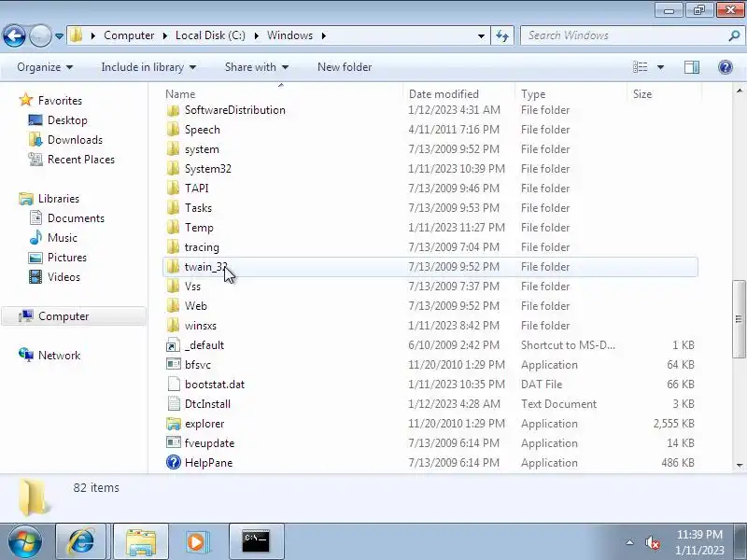Image resolution: width=747 pixels, height=560 pixels.
Task: Select the _default shortcut icon
Action: pos(174,345)
